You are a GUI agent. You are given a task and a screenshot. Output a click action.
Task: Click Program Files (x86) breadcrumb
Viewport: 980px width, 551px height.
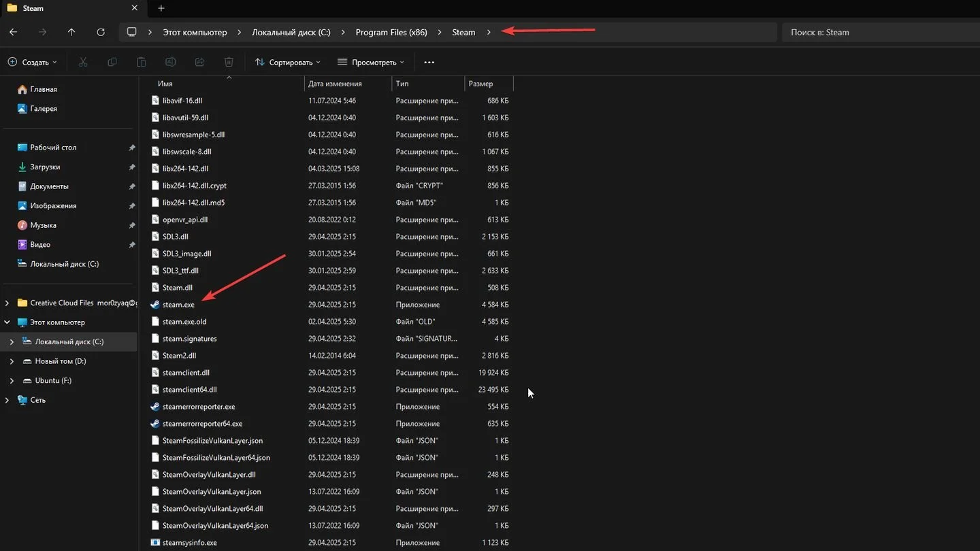click(x=391, y=32)
